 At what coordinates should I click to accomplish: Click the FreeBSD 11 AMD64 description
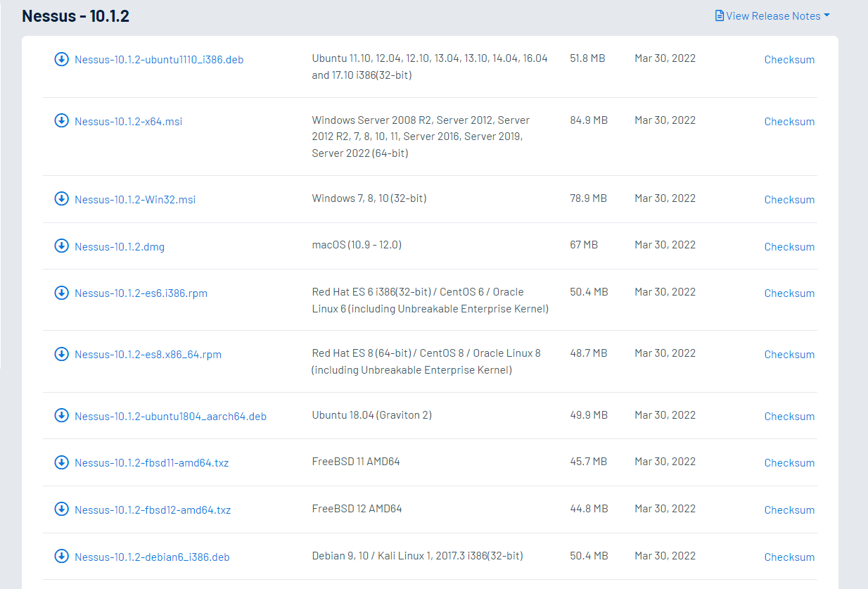[x=356, y=462]
